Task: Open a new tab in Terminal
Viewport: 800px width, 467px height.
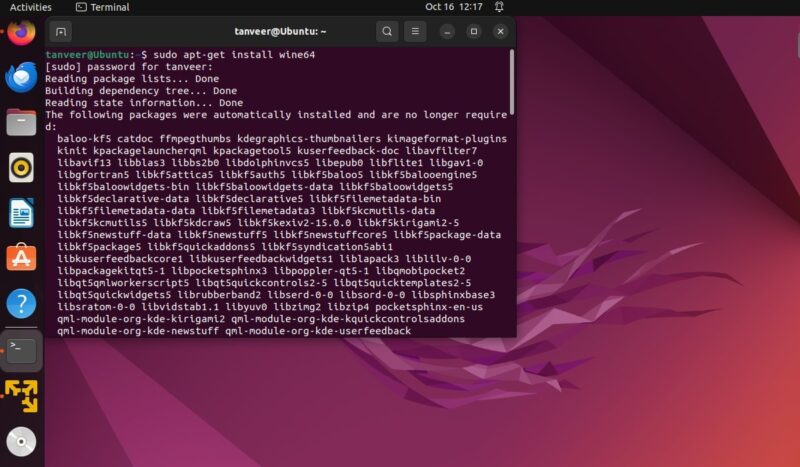Action: pyautogui.click(x=61, y=32)
